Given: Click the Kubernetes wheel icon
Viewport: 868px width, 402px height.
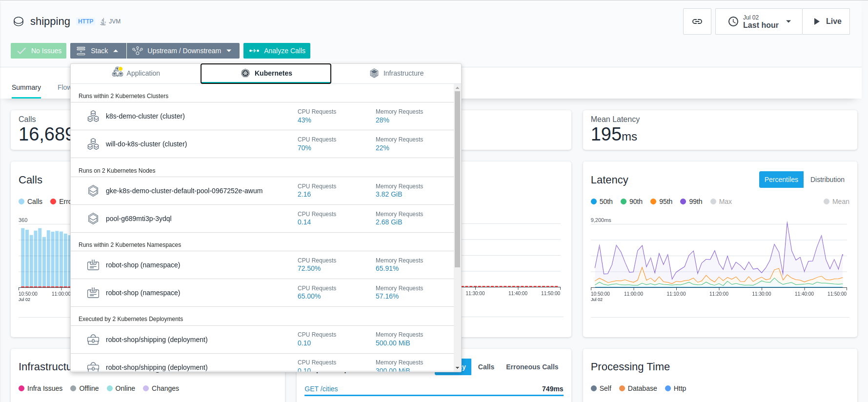Looking at the screenshot, I should pyautogui.click(x=245, y=73).
